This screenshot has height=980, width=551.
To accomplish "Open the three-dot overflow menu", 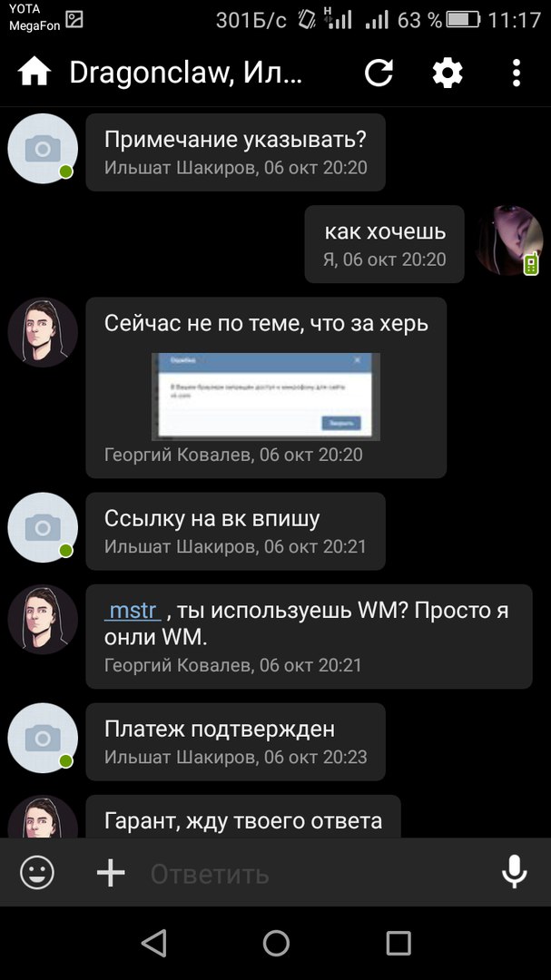I will pos(516,73).
